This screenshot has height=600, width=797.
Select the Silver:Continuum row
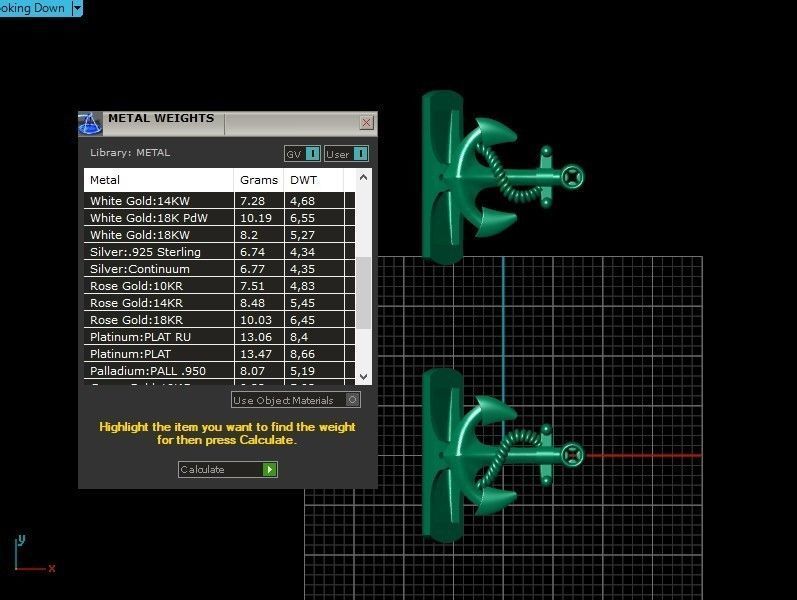tap(219, 269)
